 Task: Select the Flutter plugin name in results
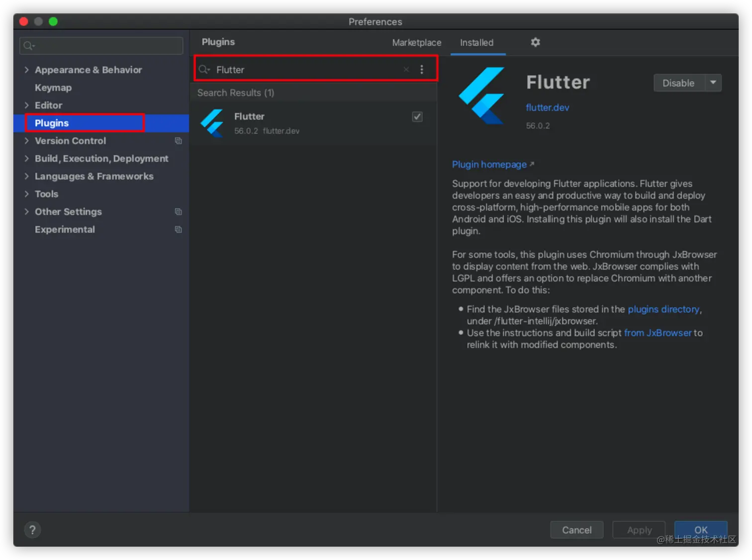[249, 116]
